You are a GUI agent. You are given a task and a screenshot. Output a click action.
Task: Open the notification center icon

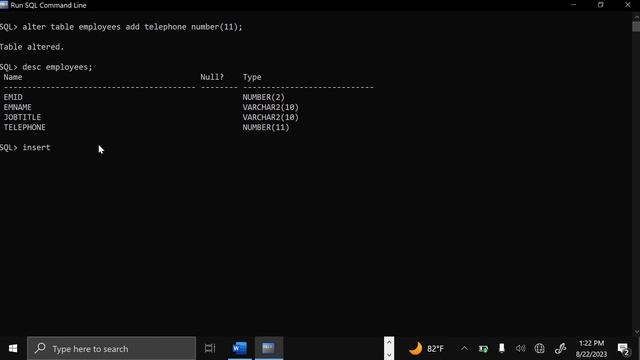tap(623, 349)
